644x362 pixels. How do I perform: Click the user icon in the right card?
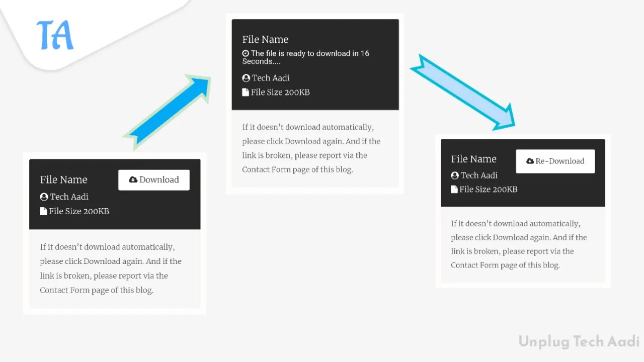(455, 175)
